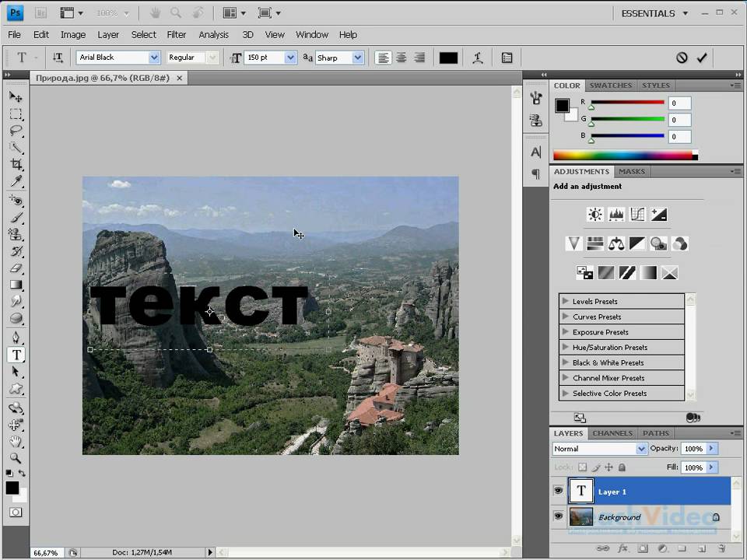
Task: Select the Clone Stamp tool
Action: tap(16, 234)
